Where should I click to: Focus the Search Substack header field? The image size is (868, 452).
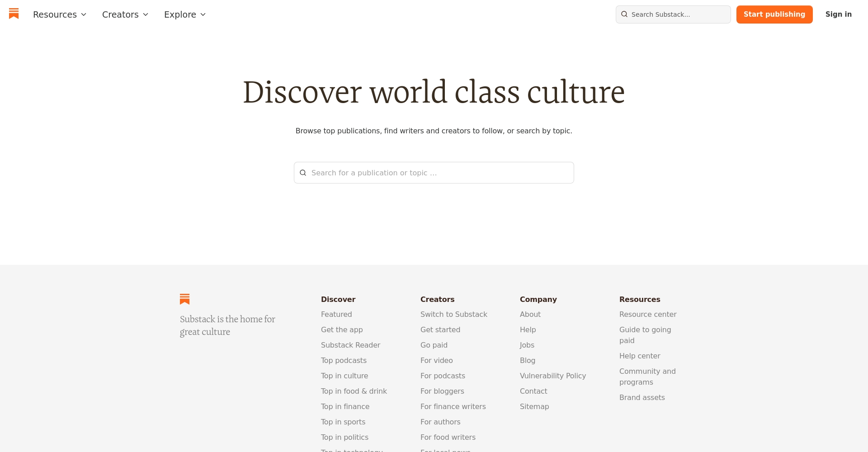(678, 14)
